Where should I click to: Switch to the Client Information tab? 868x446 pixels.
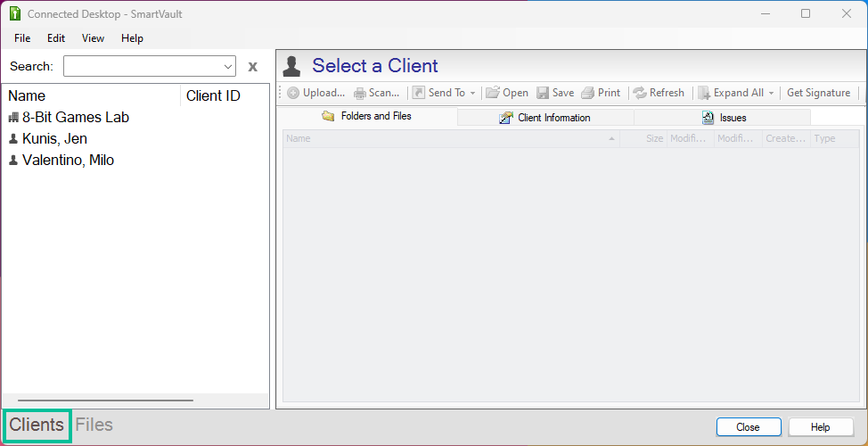coord(545,118)
